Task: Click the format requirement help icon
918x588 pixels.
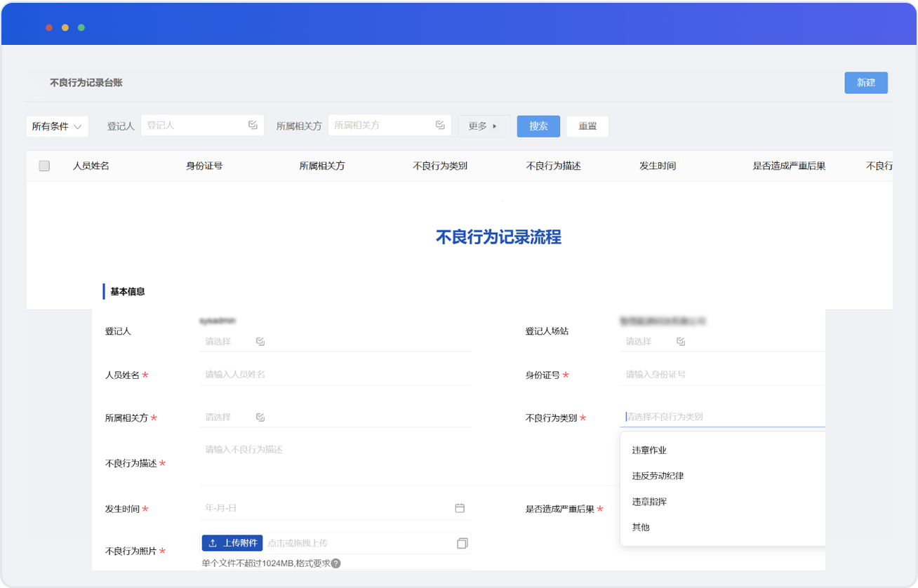Action: [x=336, y=563]
